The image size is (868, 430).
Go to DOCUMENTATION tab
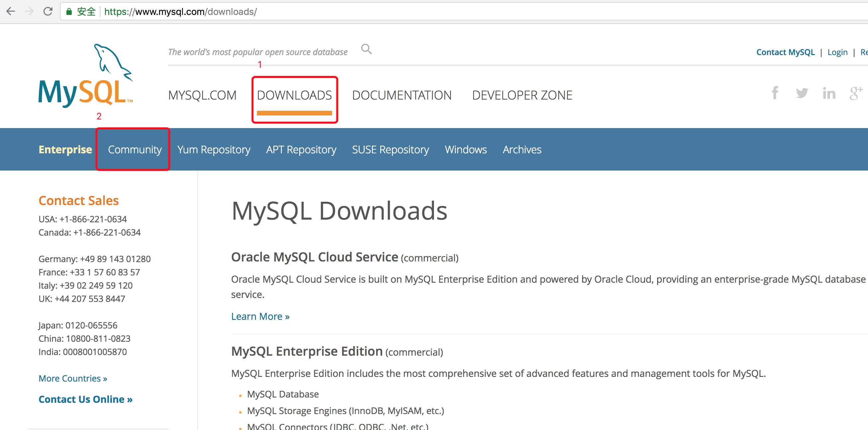click(401, 95)
